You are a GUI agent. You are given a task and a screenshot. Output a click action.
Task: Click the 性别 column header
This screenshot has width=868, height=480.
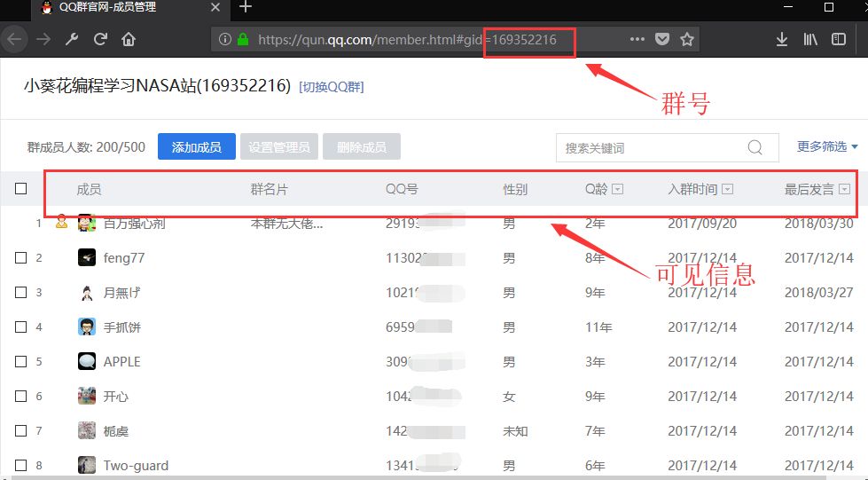[x=515, y=190]
